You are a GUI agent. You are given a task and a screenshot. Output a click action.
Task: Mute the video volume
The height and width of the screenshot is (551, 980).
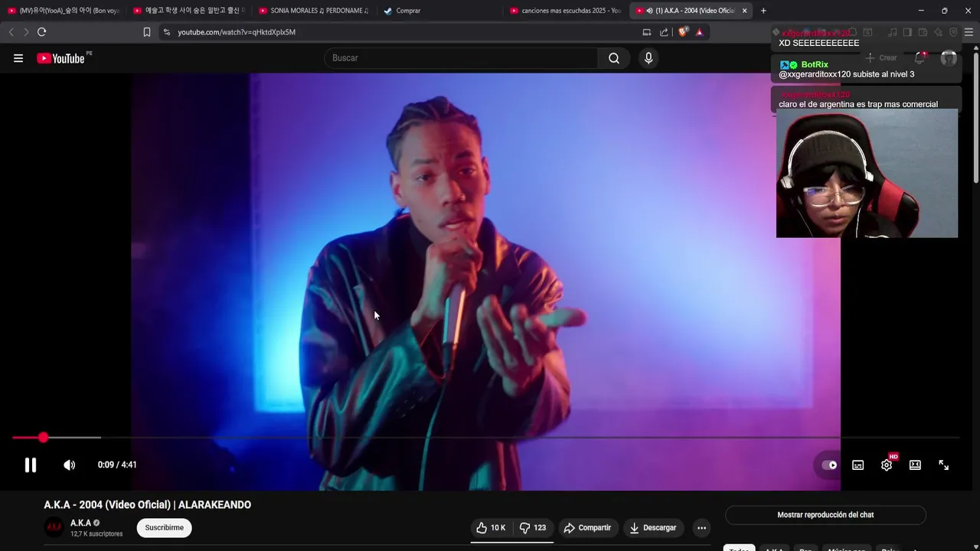click(69, 465)
